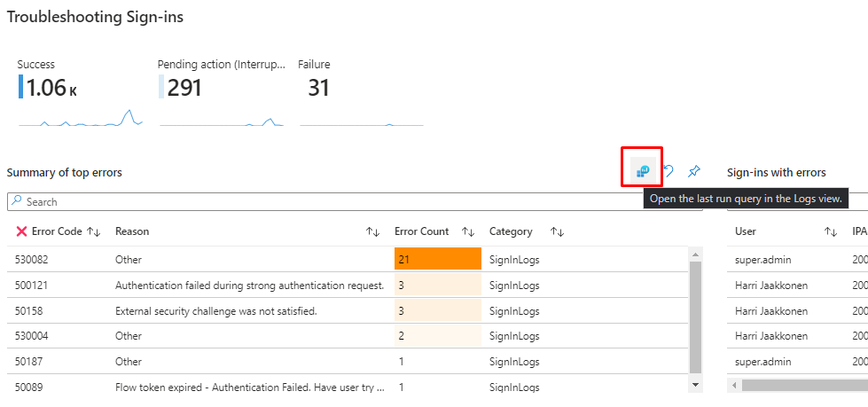Click the orange Error Count 21 cell
The height and width of the screenshot is (407, 868).
(437, 260)
